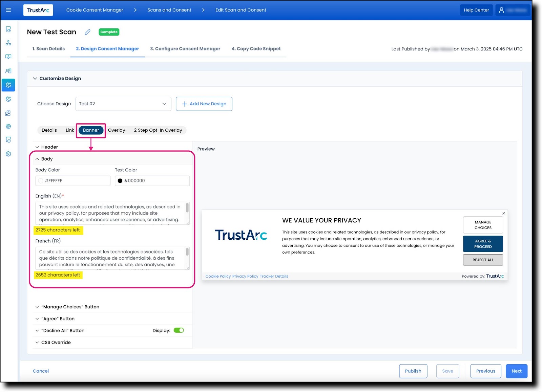Disable the Decline All Button display toggle

tap(179, 330)
